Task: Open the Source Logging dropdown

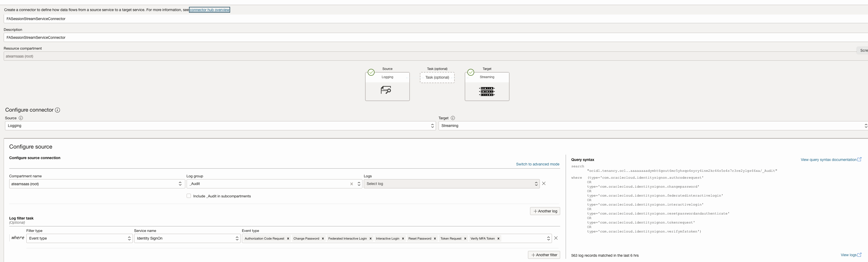Action: [220, 126]
